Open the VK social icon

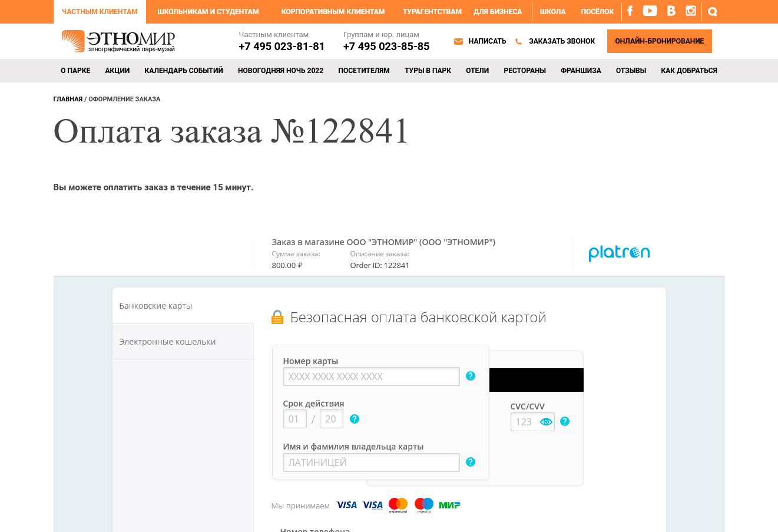click(671, 11)
